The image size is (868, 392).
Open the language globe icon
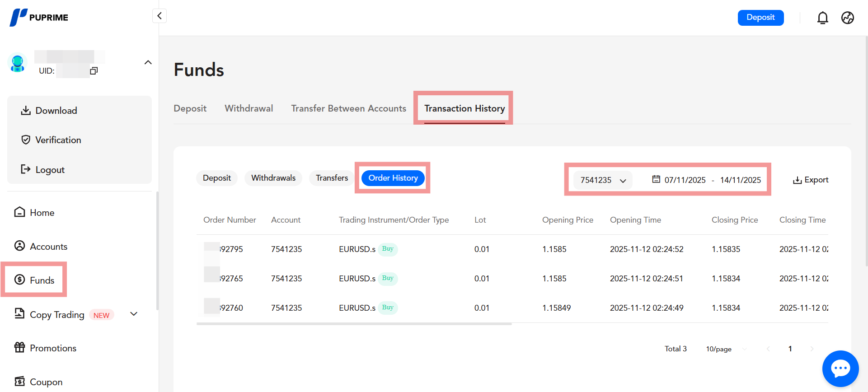[x=847, y=18]
